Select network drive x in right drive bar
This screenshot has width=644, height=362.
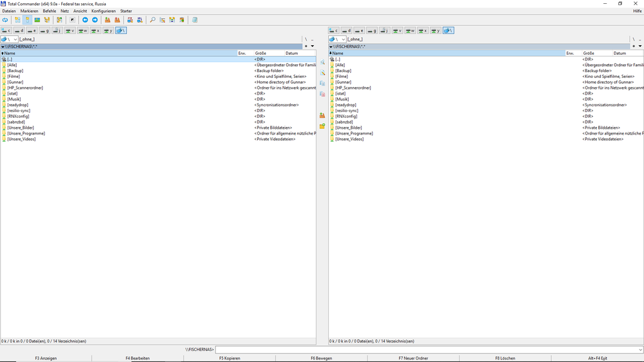423,30
